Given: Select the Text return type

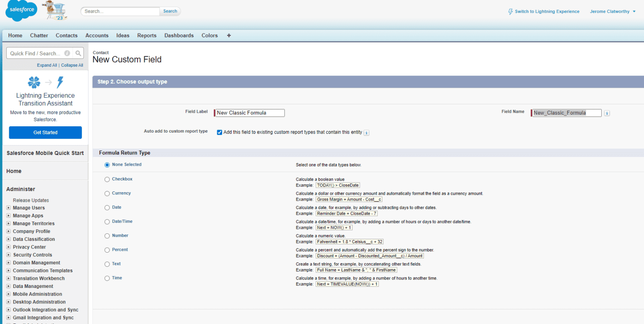Looking at the screenshot, I should tap(107, 264).
